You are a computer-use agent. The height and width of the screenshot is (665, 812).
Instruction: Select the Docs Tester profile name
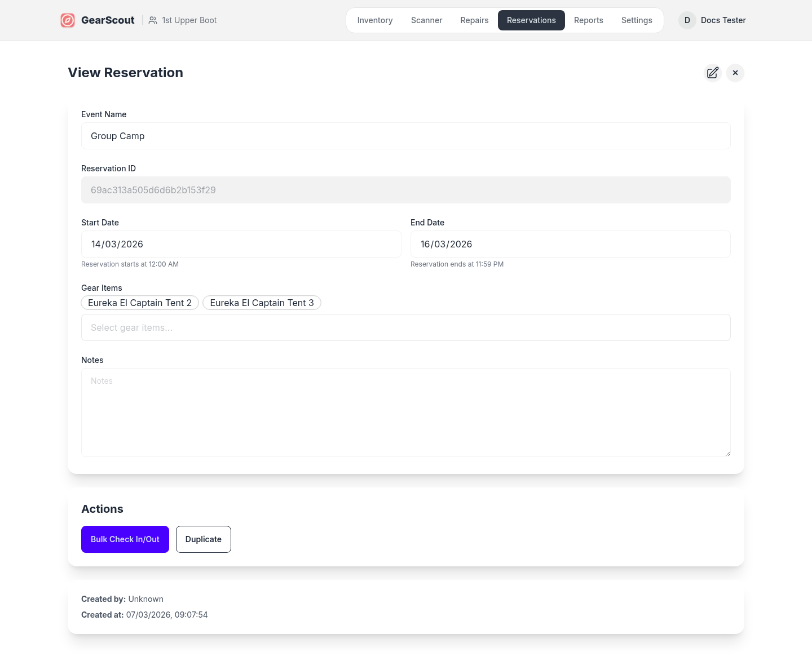point(723,20)
